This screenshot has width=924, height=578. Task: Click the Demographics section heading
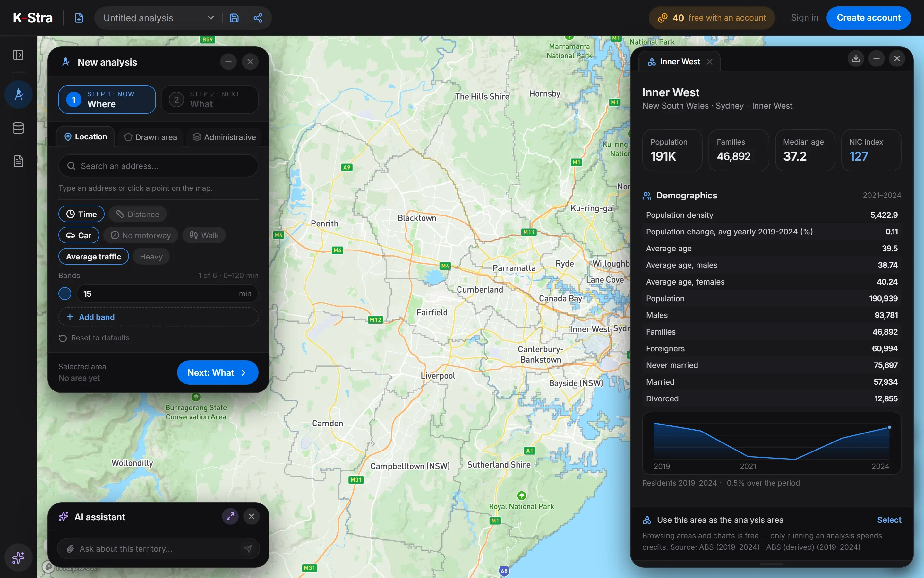pyautogui.click(x=687, y=195)
